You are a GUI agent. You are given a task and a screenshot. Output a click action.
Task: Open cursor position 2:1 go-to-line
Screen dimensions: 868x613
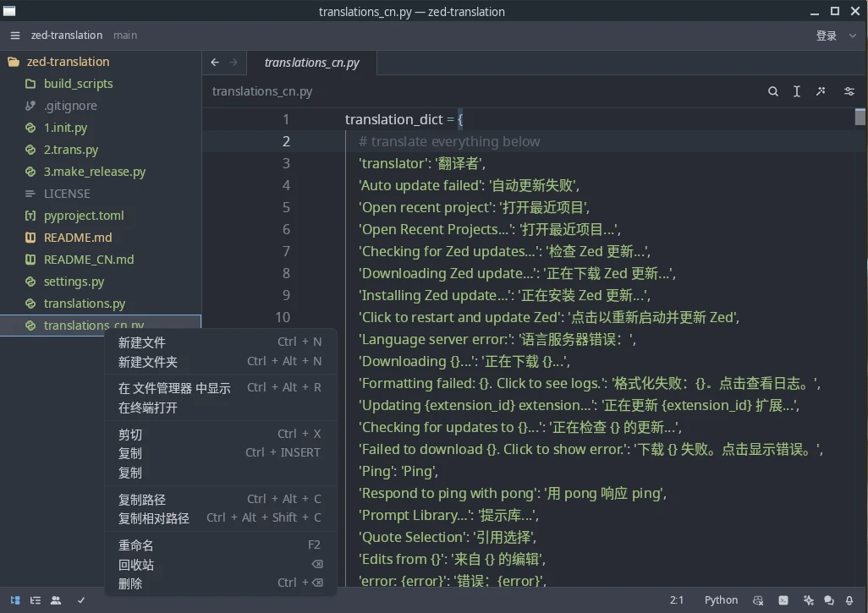677,600
